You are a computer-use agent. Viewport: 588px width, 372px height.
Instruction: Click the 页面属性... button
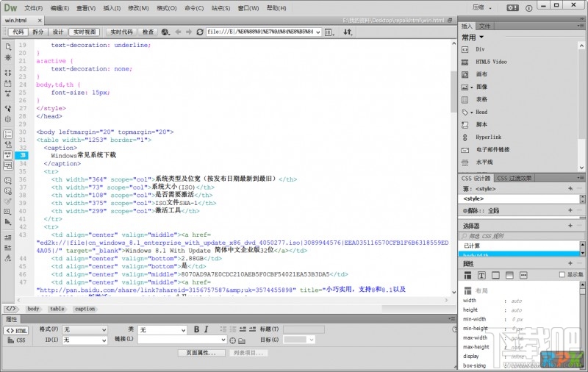(201, 353)
